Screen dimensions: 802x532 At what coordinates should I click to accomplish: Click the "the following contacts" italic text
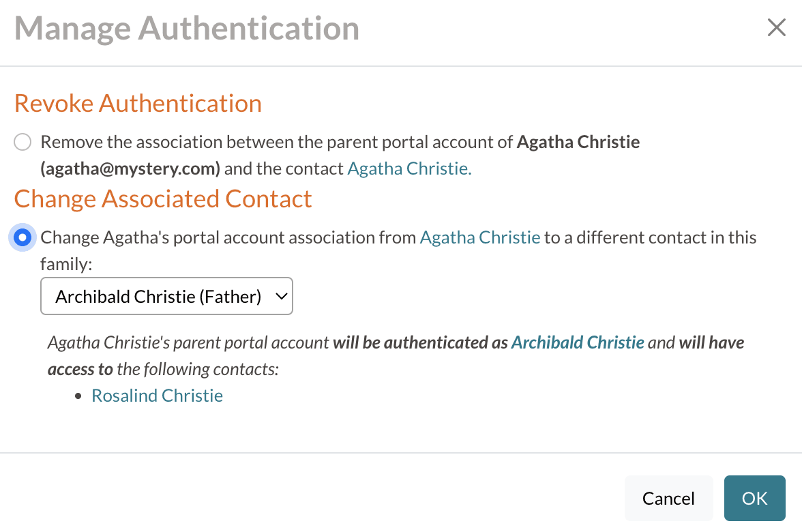click(198, 369)
